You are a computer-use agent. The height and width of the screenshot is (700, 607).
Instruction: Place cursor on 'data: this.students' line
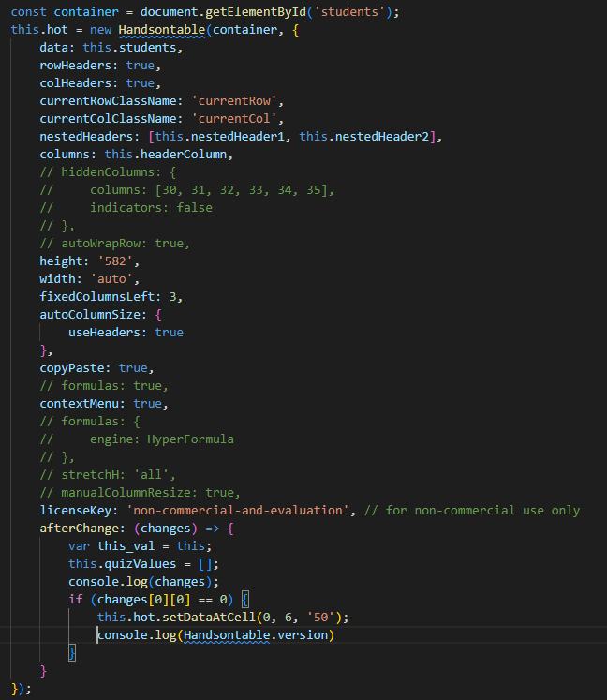[111, 48]
